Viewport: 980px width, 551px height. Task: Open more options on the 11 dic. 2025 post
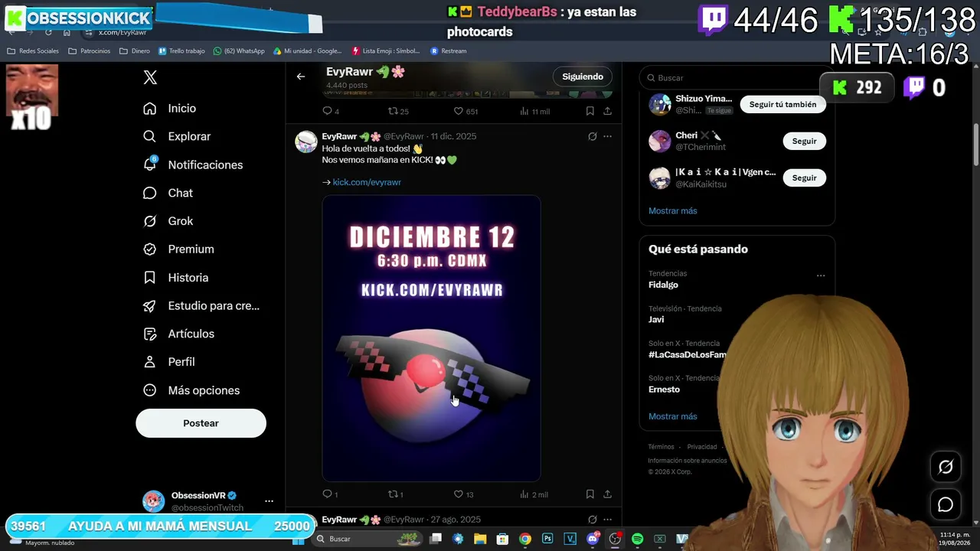coord(607,136)
